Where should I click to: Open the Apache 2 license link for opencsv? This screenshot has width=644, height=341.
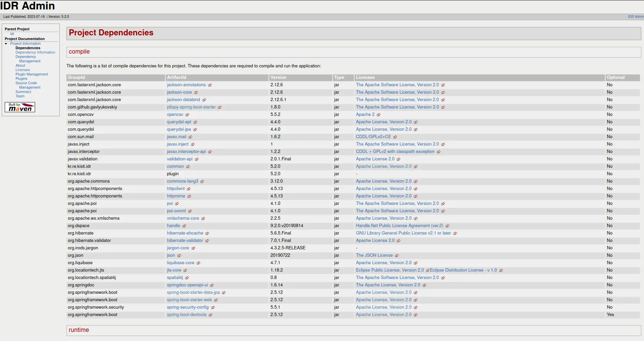coord(365,115)
